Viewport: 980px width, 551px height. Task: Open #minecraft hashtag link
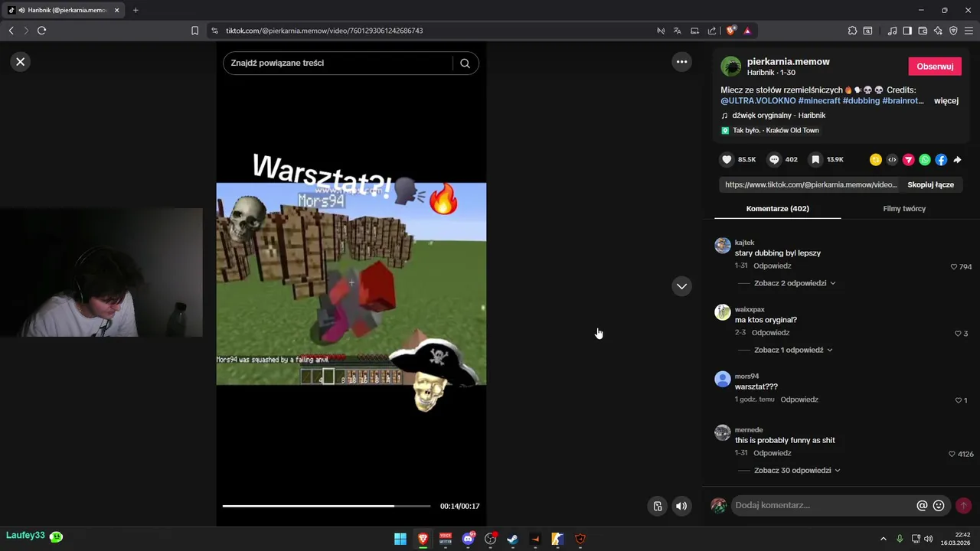[819, 101]
